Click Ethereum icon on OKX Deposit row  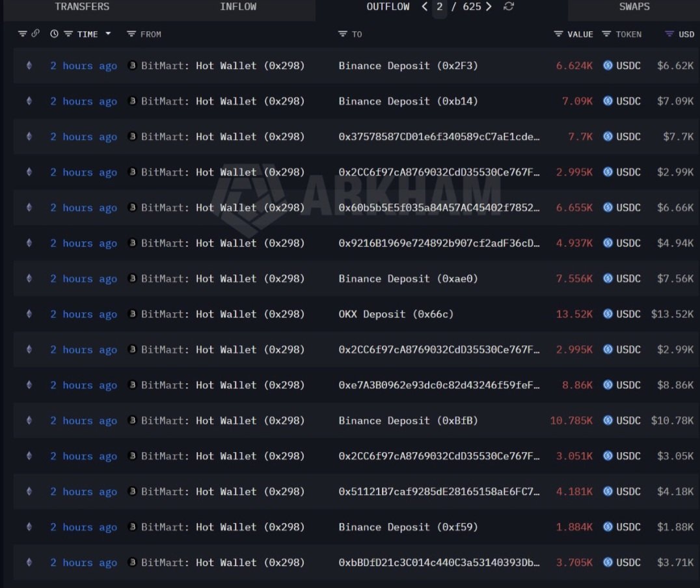[29, 314]
